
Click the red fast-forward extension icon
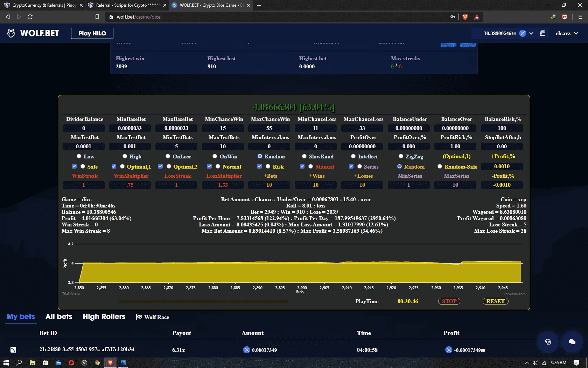click(x=565, y=17)
